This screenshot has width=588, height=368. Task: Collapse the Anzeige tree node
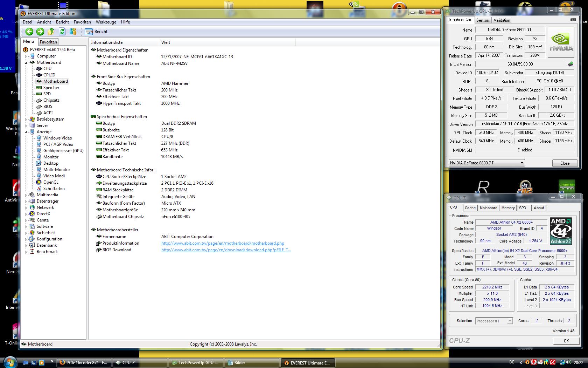(x=26, y=132)
